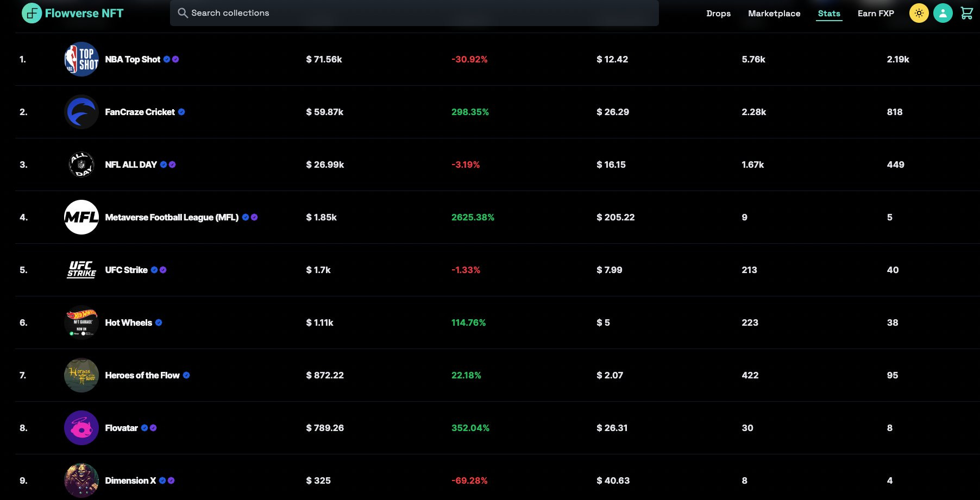Open the NBA Top Shot collection link
This screenshot has width=980, height=500.
click(x=133, y=59)
